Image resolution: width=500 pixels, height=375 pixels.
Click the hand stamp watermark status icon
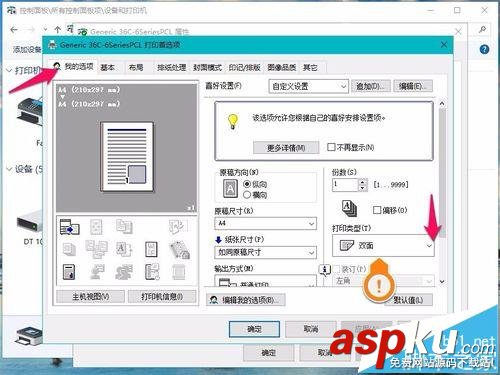click(x=177, y=227)
